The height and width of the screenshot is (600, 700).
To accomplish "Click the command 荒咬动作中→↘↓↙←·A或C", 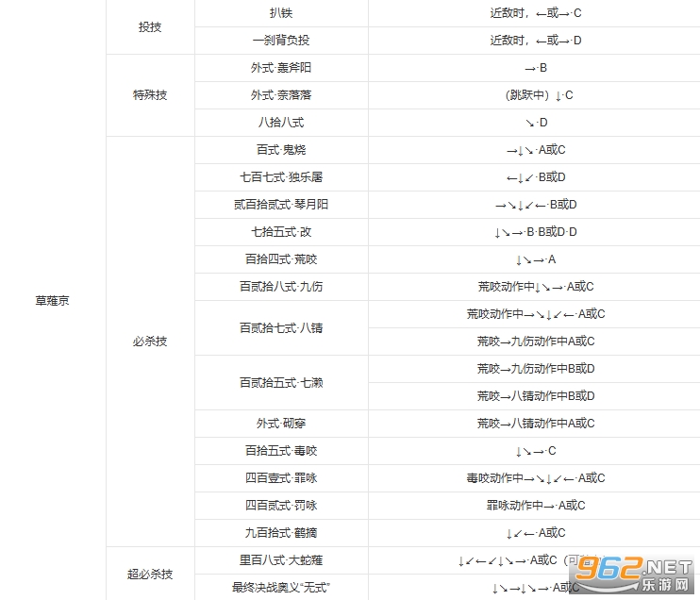I will pos(536,314).
